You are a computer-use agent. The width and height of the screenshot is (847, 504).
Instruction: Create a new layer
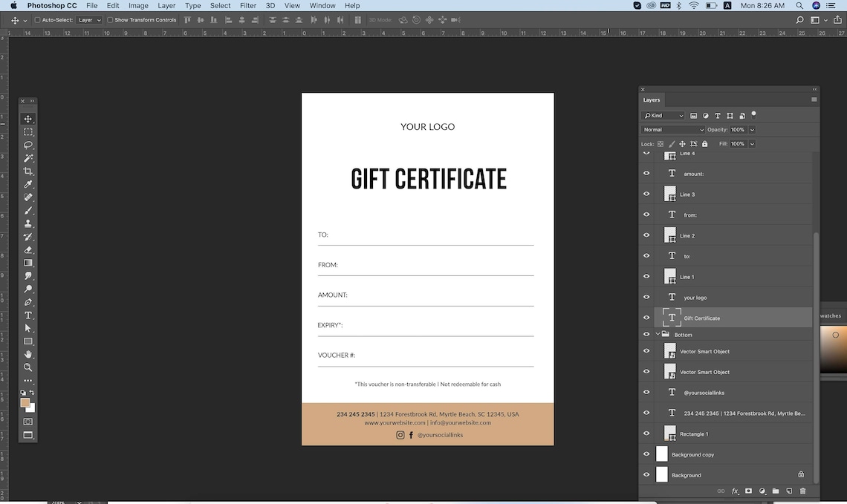[788, 491]
